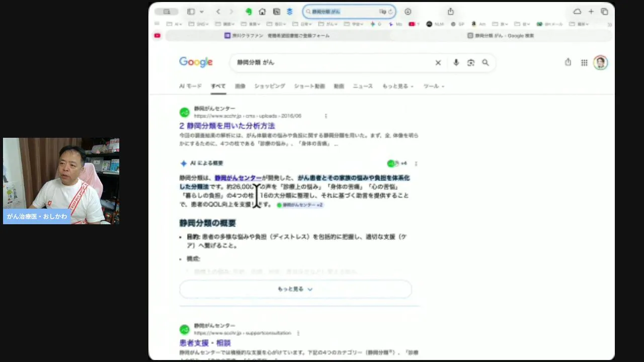
Task: Open the pinned YouTube tab
Action: (x=157, y=36)
